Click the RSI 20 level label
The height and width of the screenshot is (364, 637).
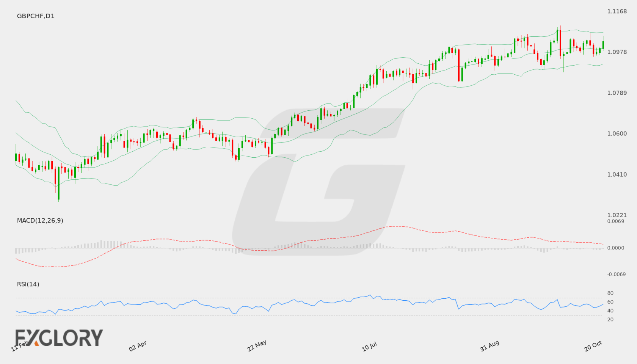(610, 319)
